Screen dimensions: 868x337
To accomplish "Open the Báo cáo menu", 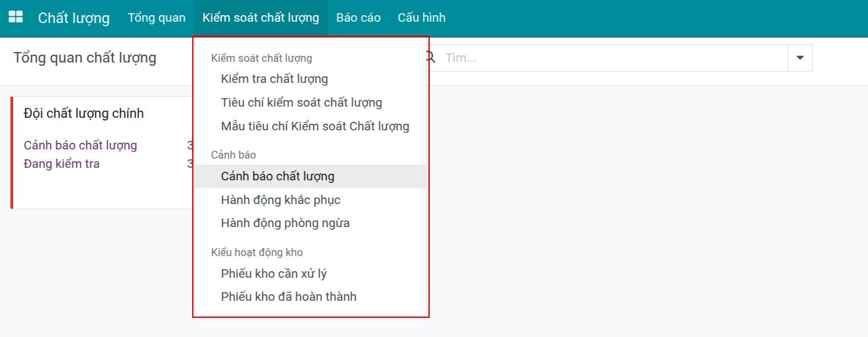I will pos(359,18).
